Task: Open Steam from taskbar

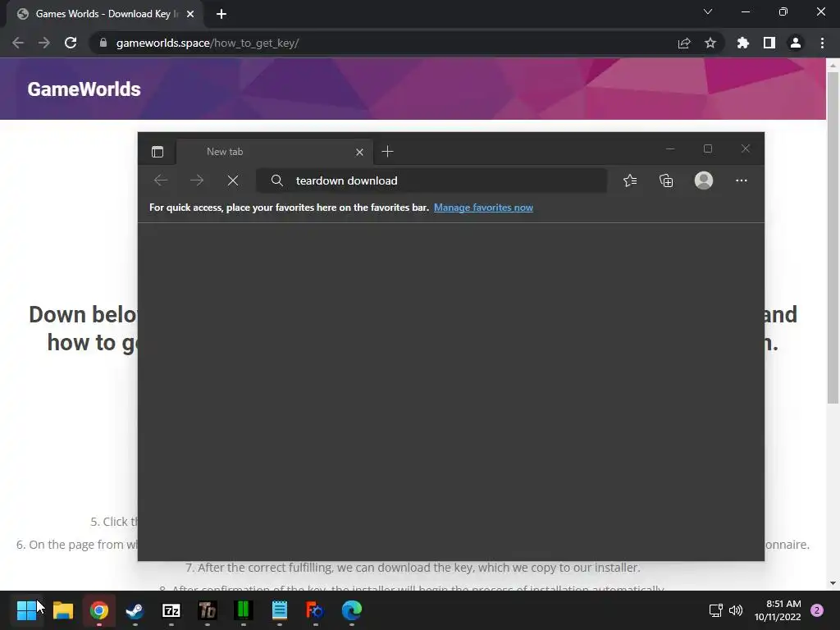Action: coord(135,610)
